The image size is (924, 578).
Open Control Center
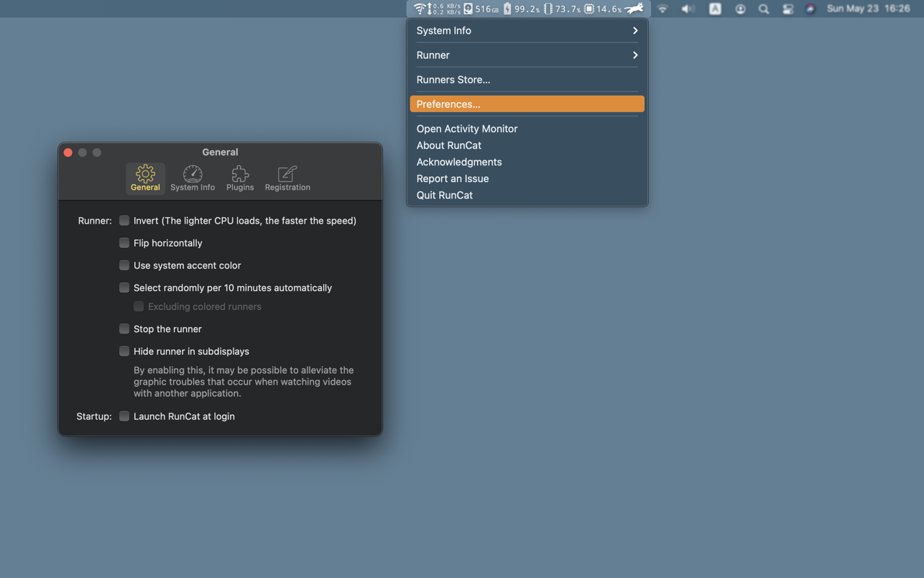click(787, 9)
